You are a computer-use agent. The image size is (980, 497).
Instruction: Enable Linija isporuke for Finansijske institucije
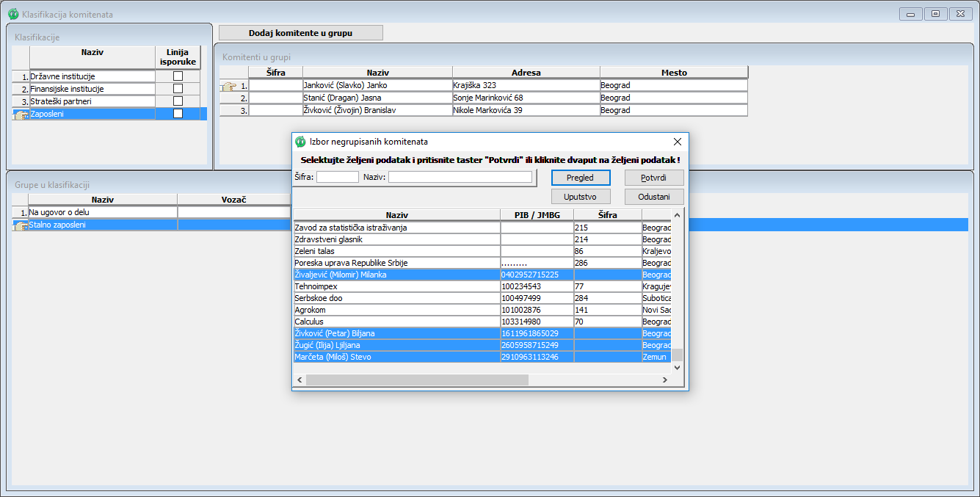(178, 89)
